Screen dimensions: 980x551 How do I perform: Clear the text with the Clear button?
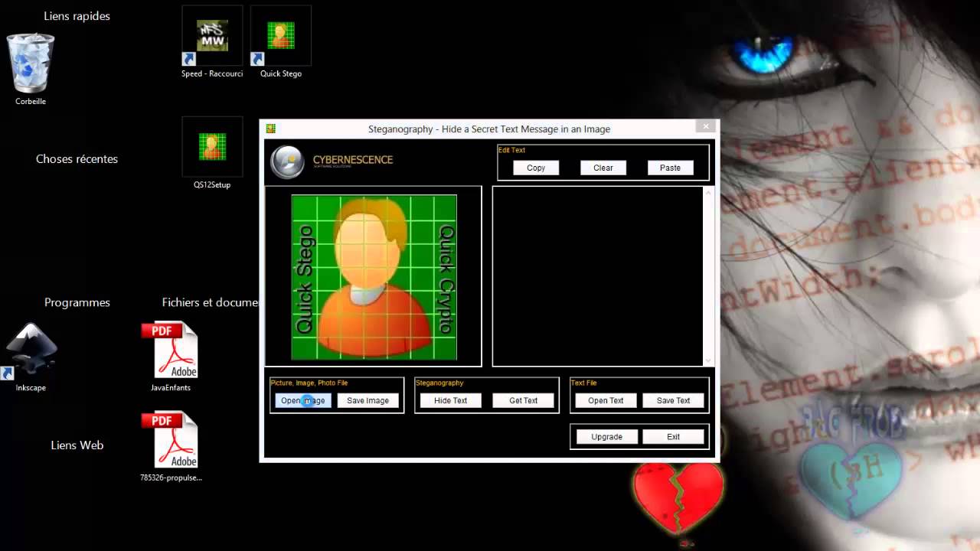tap(603, 168)
